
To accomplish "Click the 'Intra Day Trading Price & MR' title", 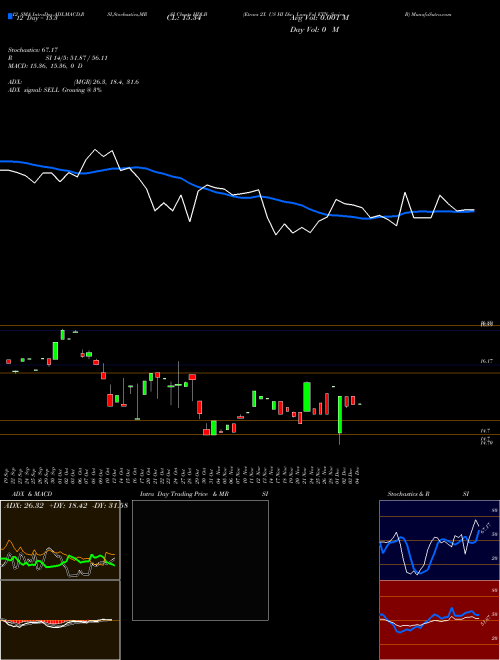I will coord(184,494).
